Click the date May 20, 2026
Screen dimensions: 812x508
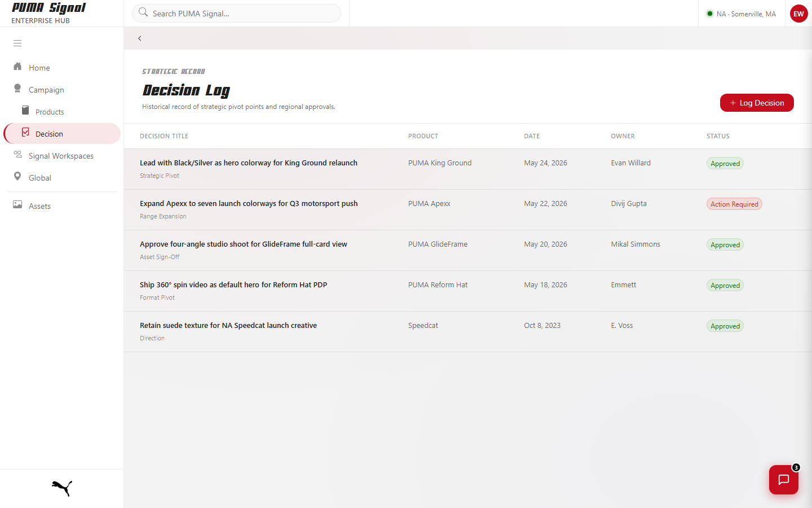(545, 244)
